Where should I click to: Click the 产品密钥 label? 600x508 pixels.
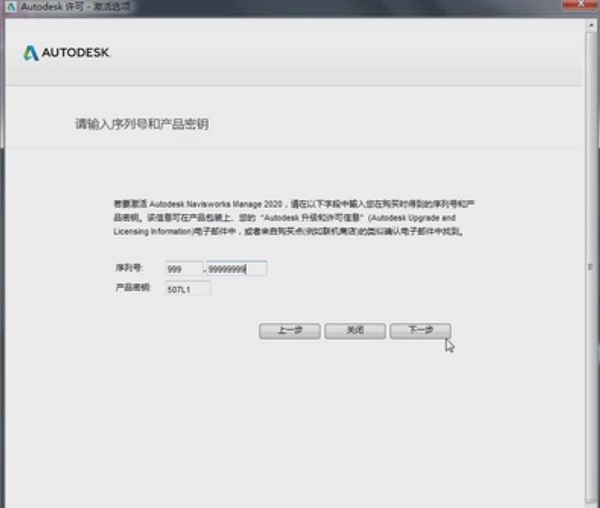tap(133, 287)
